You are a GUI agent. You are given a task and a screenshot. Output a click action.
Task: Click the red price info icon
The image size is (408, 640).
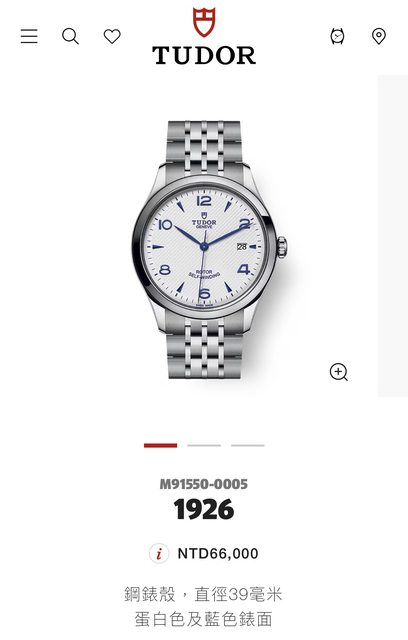pos(159,553)
